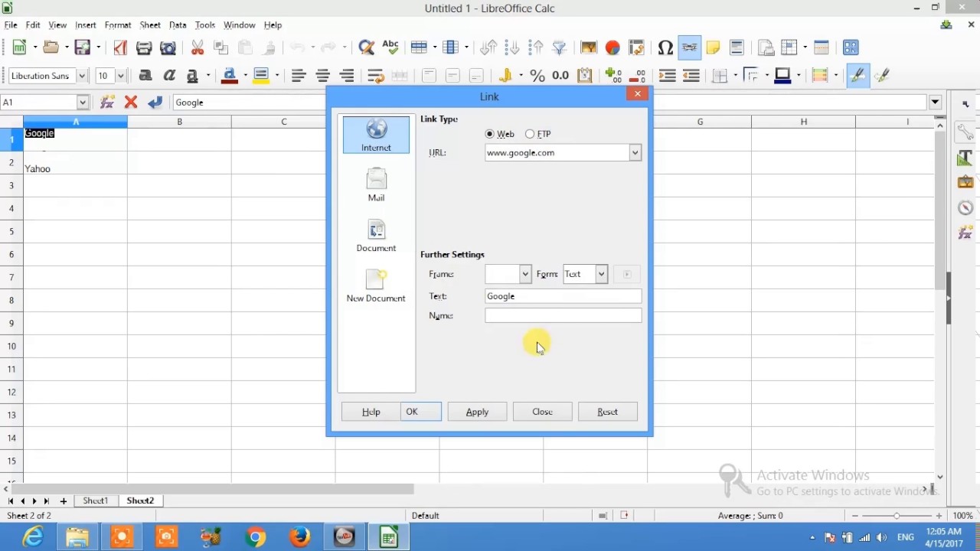
Task: Insert a chart using pie chart icon
Action: tap(612, 47)
